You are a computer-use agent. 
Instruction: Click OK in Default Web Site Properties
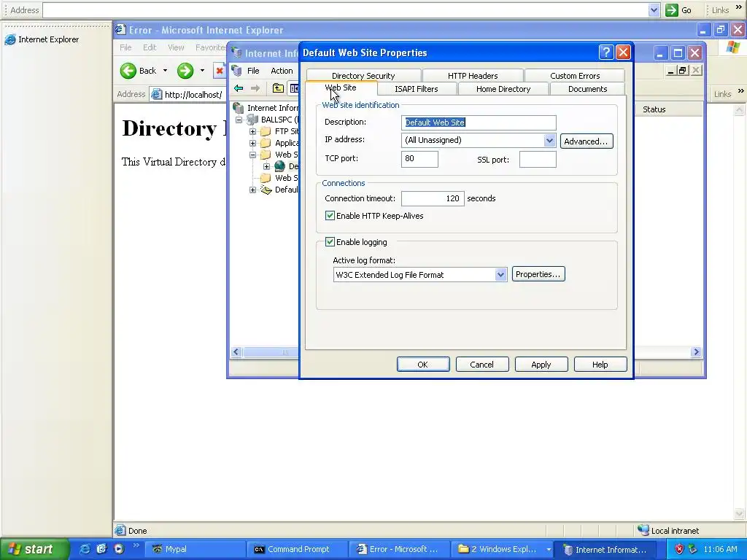[423, 365]
